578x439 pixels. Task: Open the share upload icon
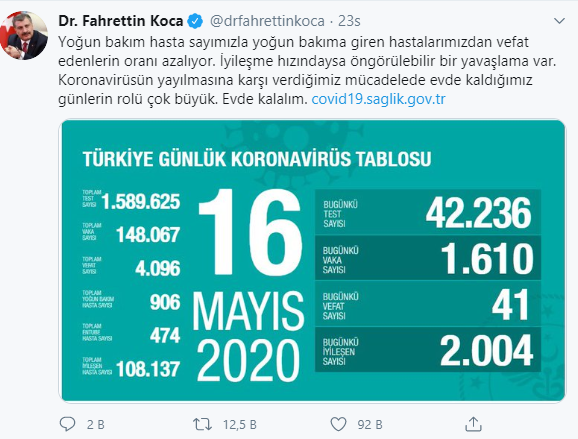[x=473, y=424]
